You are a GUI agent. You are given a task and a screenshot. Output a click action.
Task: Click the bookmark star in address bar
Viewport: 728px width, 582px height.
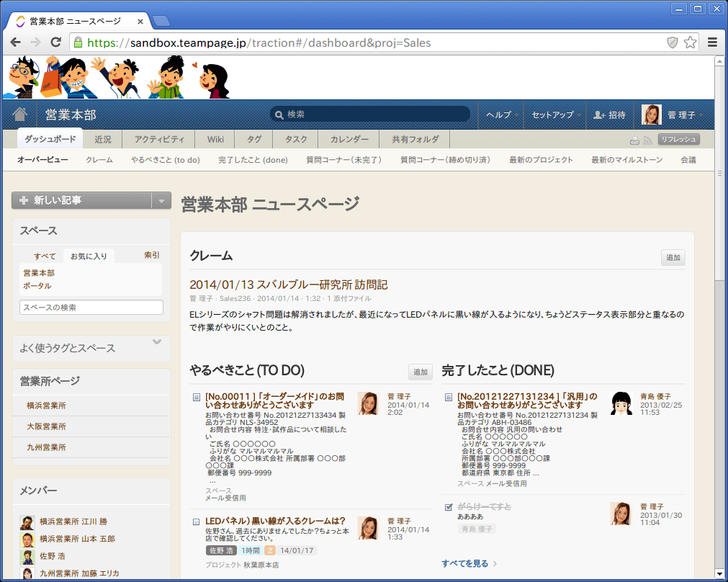point(690,42)
